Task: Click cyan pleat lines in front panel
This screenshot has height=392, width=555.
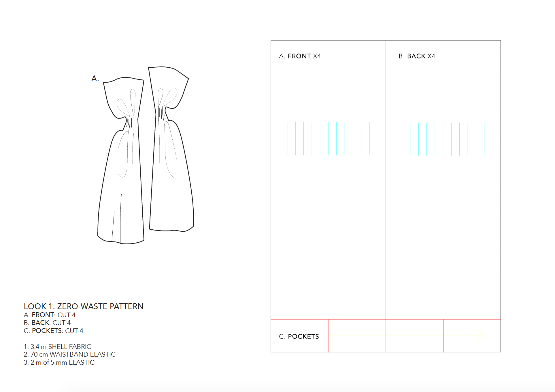Action: [x=328, y=139]
